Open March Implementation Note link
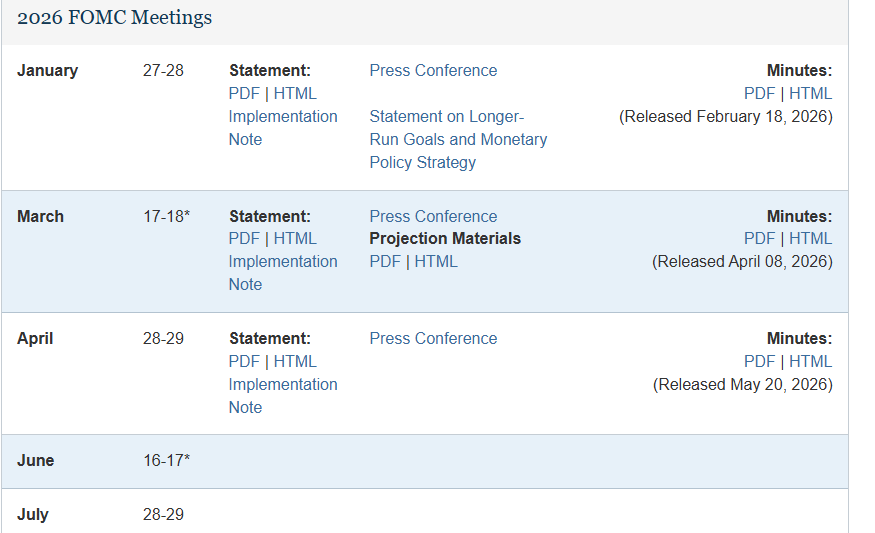 pyautogui.click(x=283, y=273)
